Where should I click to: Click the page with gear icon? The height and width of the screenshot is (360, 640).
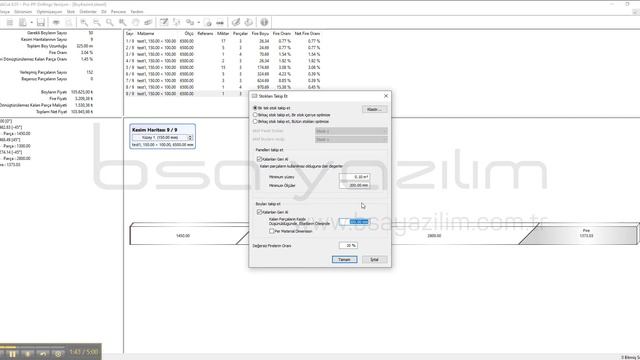coord(207,22)
